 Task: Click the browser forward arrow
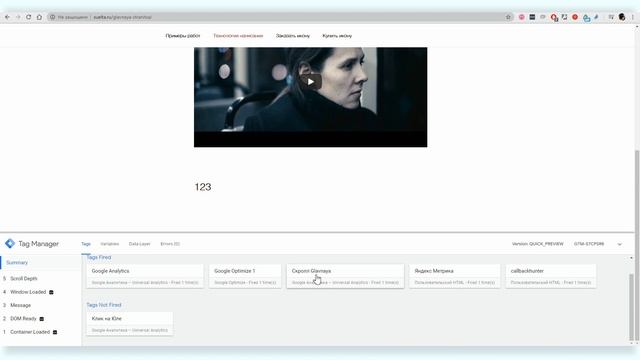tap(18, 17)
